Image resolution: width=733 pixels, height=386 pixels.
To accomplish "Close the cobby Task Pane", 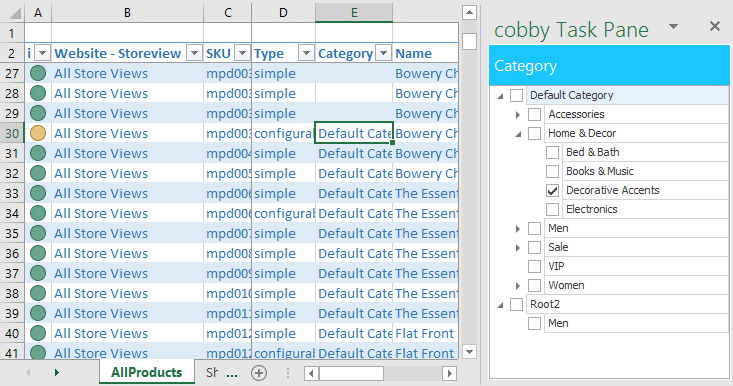I will tap(715, 26).
